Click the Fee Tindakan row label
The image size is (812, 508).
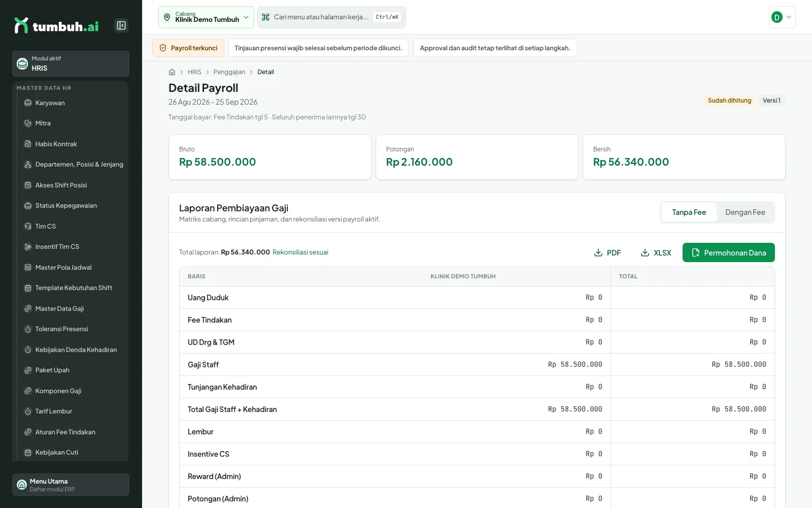point(210,320)
